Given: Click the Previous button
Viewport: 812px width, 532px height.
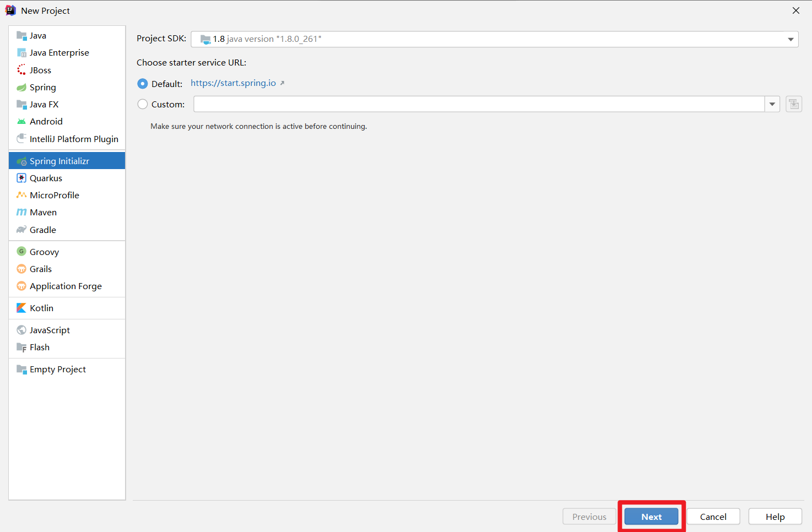Looking at the screenshot, I should (x=589, y=517).
